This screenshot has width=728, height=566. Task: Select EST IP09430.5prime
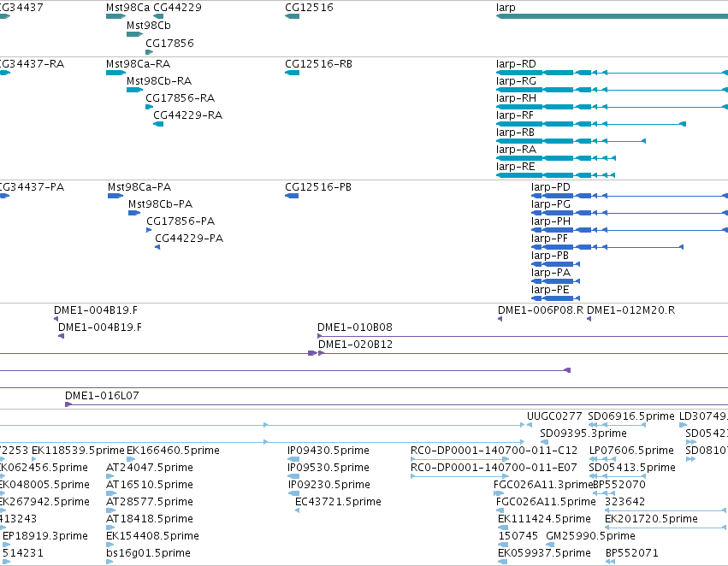293,459
